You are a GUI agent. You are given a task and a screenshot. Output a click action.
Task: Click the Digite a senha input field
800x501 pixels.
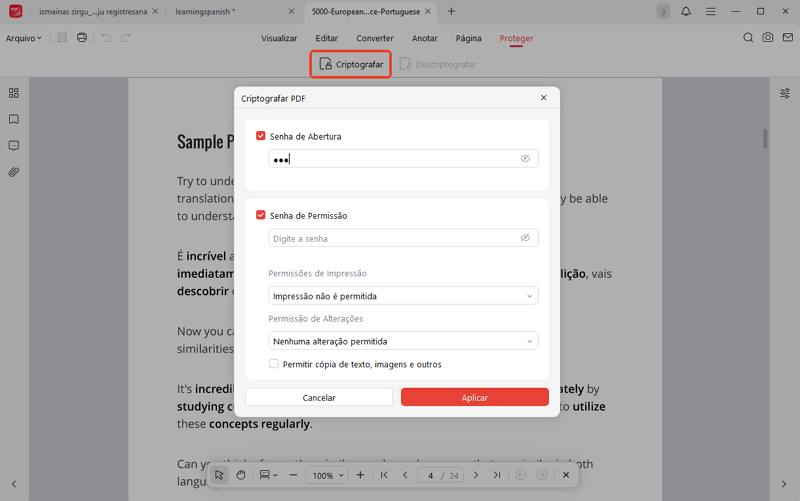(403, 238)
